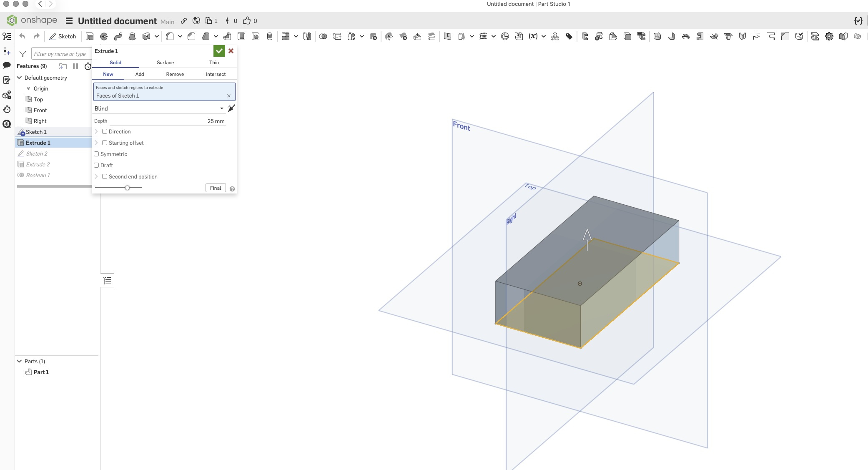Viewport: 868px width, 470px height.
Task: Click the help question mark icon
Action: (x=232, y=189)
